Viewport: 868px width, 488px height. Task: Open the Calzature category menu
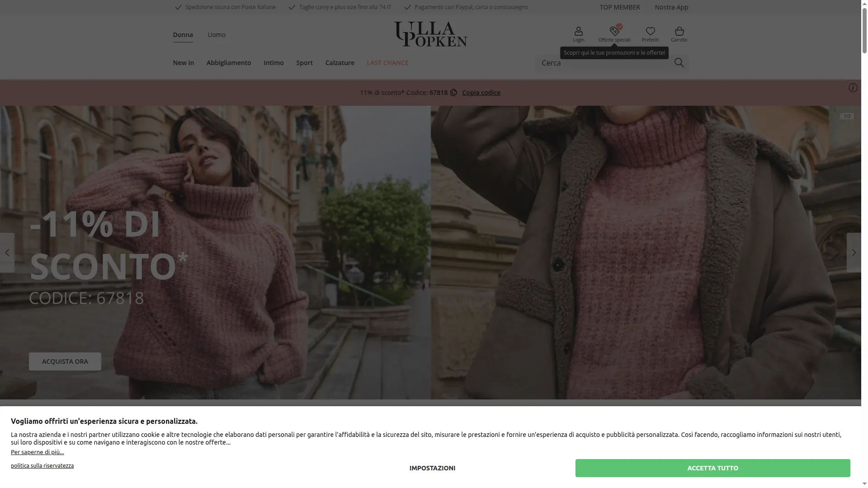pos(340,63)
